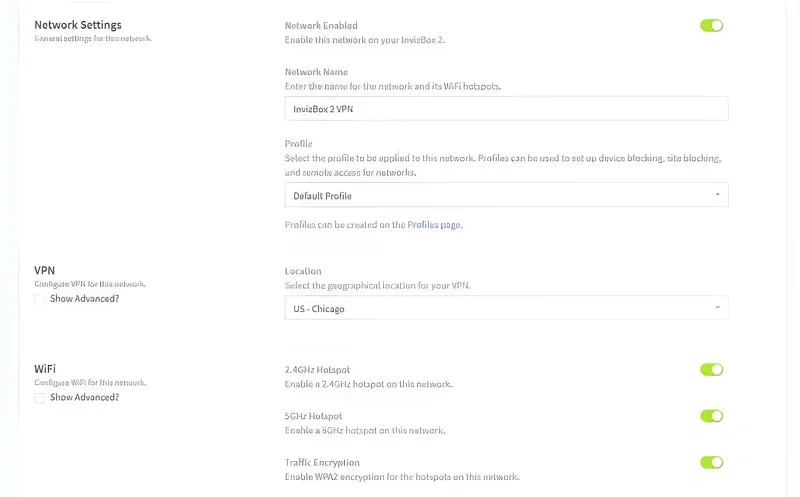Disable the 2.4GHz Hotspot switch
Image resolution: width=800 pixels, height=497 pixels.
click(x=711, y=370)
